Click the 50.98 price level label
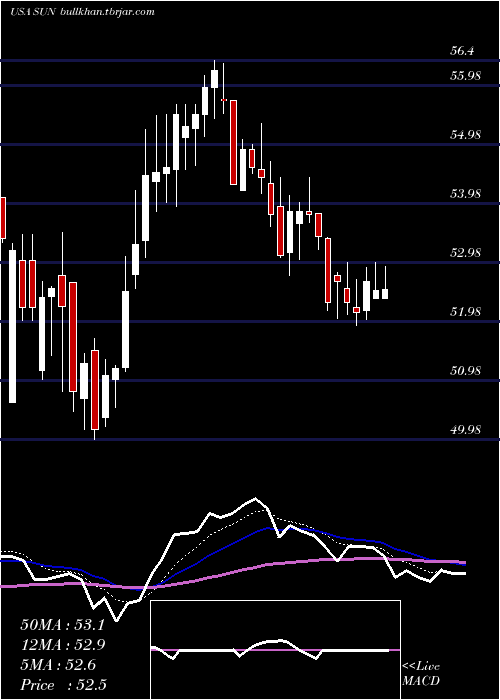The height and width of the screenshot is (700, 500). pos(465,370)
